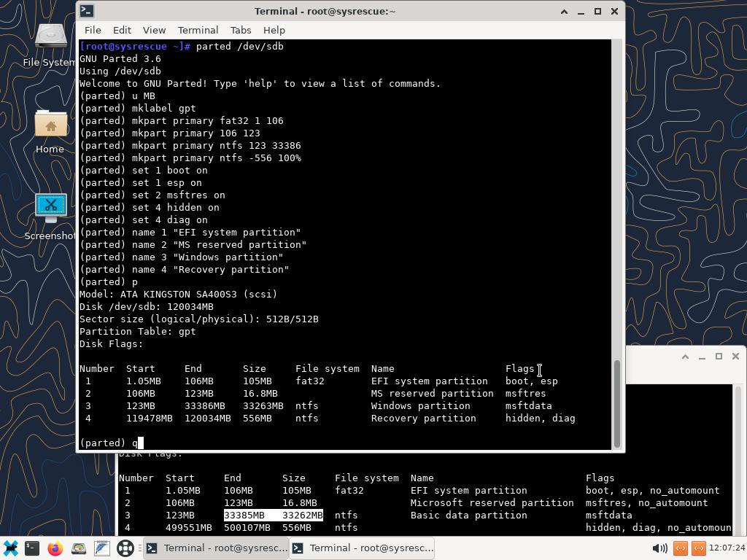
Task: Open the File menu
Action: [93, 30]
